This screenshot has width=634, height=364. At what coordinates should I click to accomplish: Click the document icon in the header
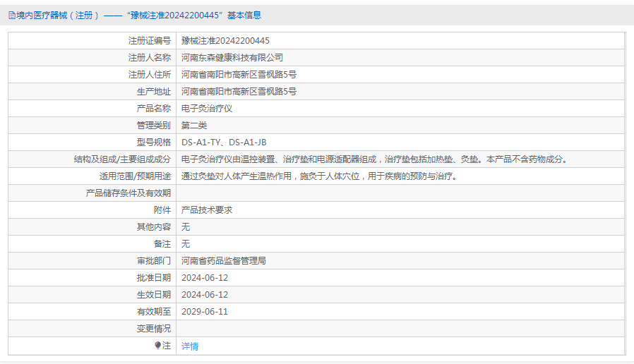point(12,16)
